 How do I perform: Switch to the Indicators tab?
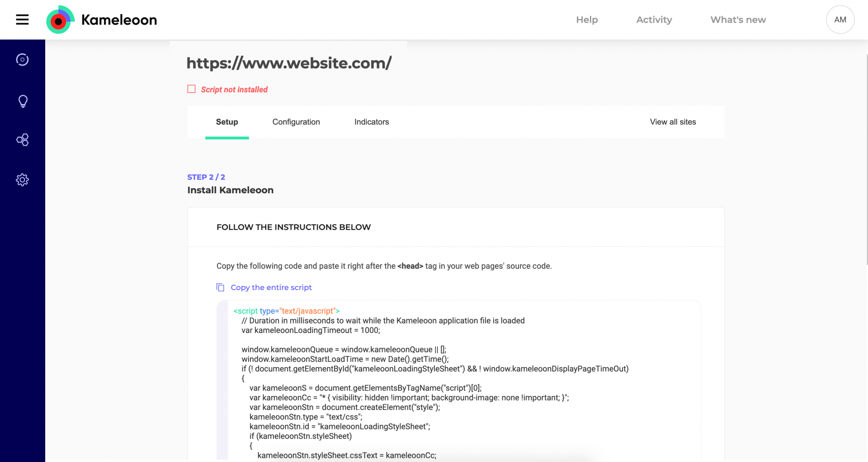tap(372, 122)
